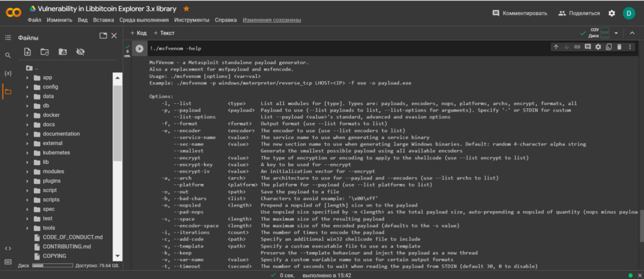Star the notebook with the star icon
This screenshot has height=279, width=644.
(186, 9)
